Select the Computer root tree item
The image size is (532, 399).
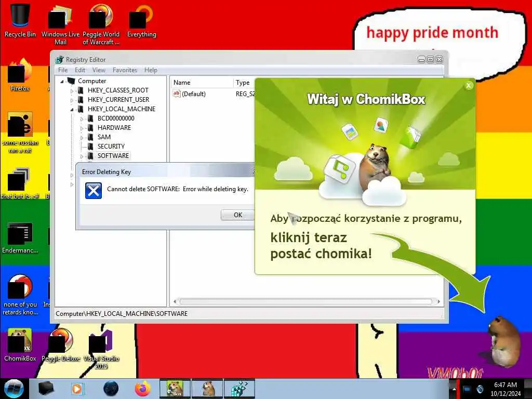coord(92,81)
